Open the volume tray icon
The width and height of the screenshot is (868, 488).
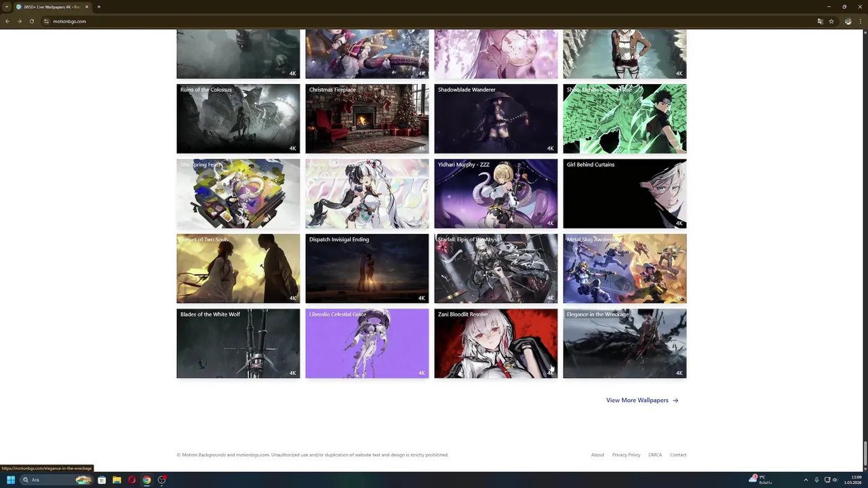point(835,480)
